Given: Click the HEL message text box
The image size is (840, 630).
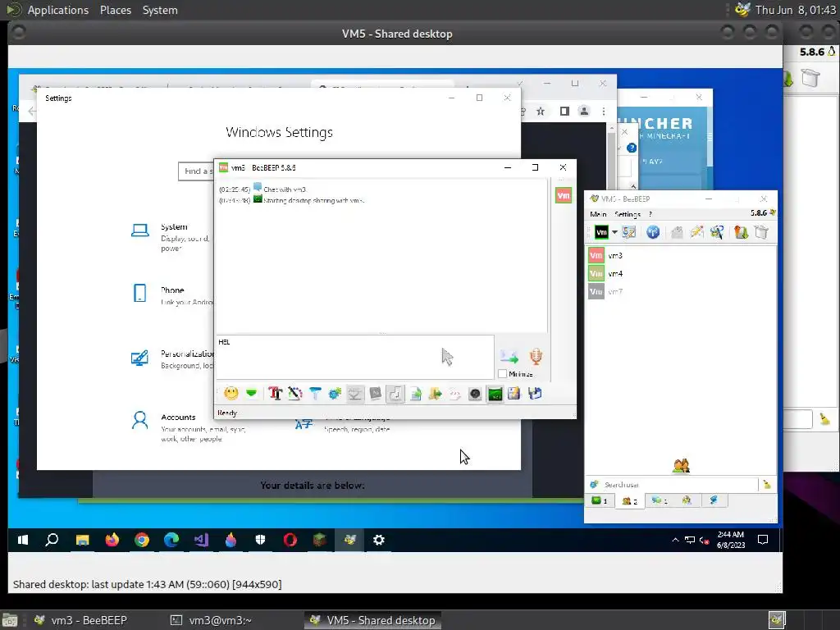Looking at the screenshot, I should (354, 357).
